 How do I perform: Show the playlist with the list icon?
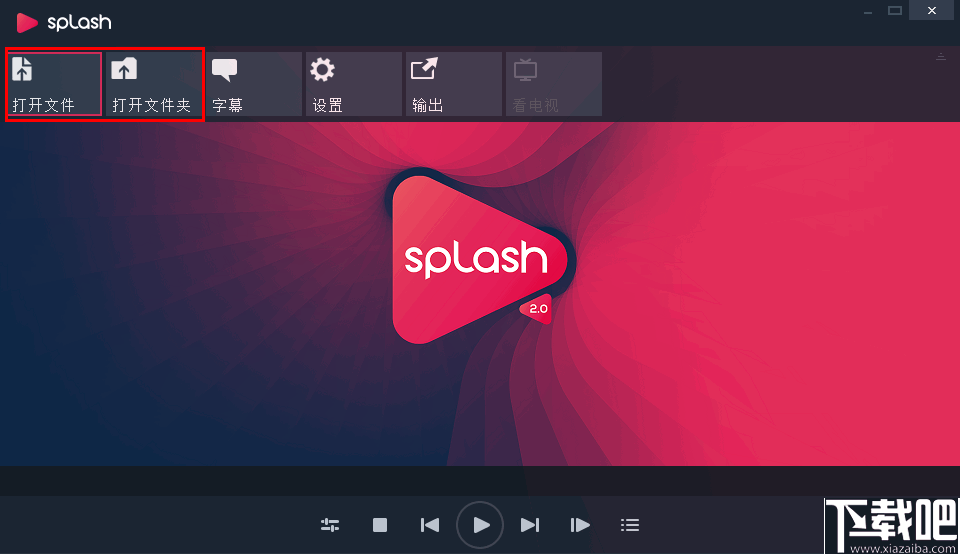[x=630, y=525]
